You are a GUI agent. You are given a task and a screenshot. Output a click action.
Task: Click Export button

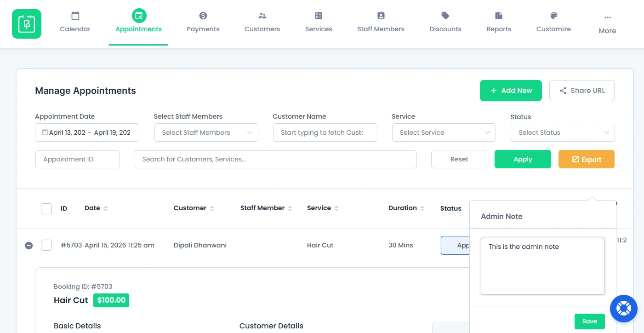(x=587, y=159)
